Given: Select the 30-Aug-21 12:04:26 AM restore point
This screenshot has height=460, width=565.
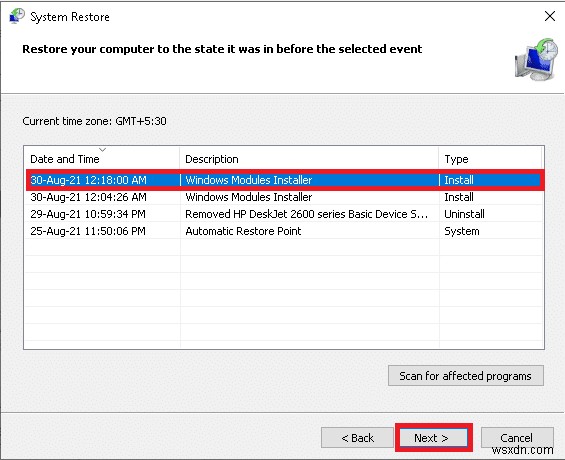Looking at the screenshot, I should pos(285,197).
